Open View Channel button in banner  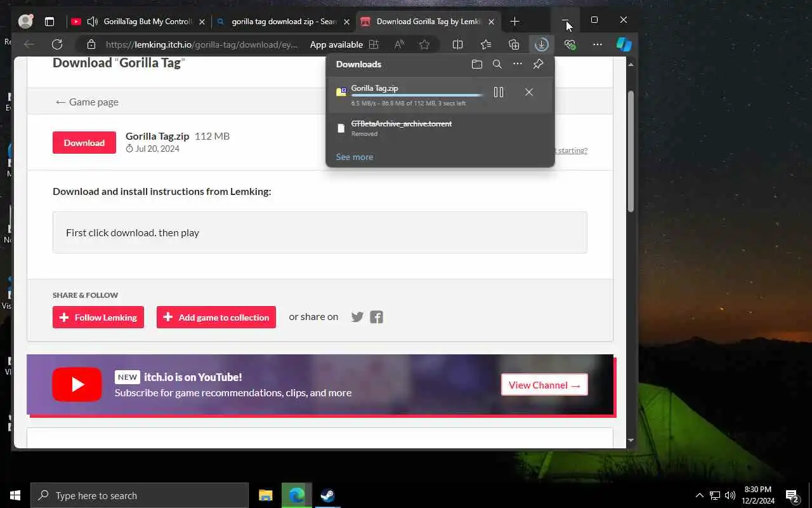tap(544, 385)
